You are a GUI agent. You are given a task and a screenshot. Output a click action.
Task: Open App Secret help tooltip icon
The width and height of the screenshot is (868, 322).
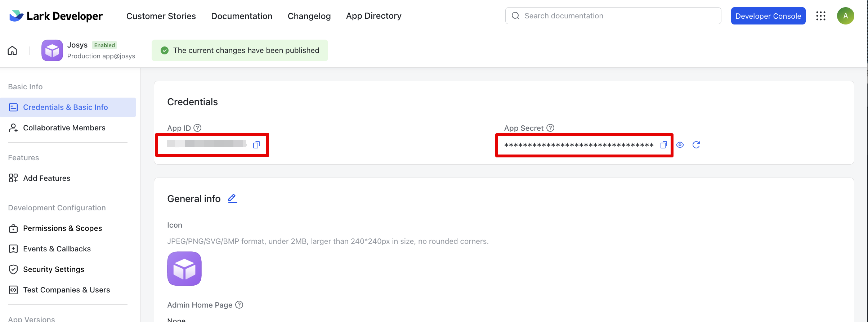(550, 128)
